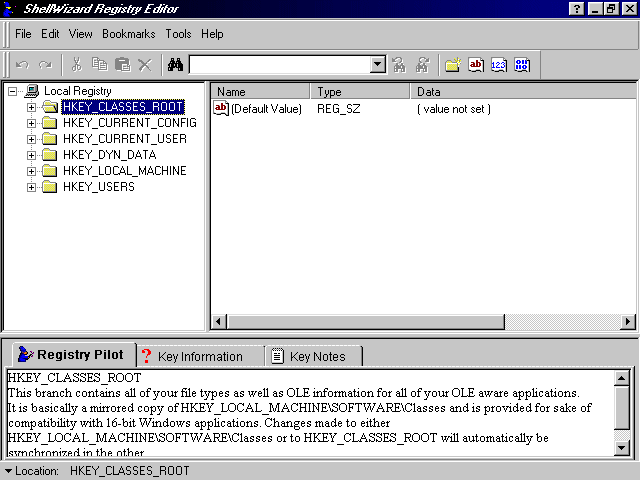Expand the HKEY_LOCAL_MACHINE tree node
This screenshot has height=480, width=640.
[x=31, y=171]
